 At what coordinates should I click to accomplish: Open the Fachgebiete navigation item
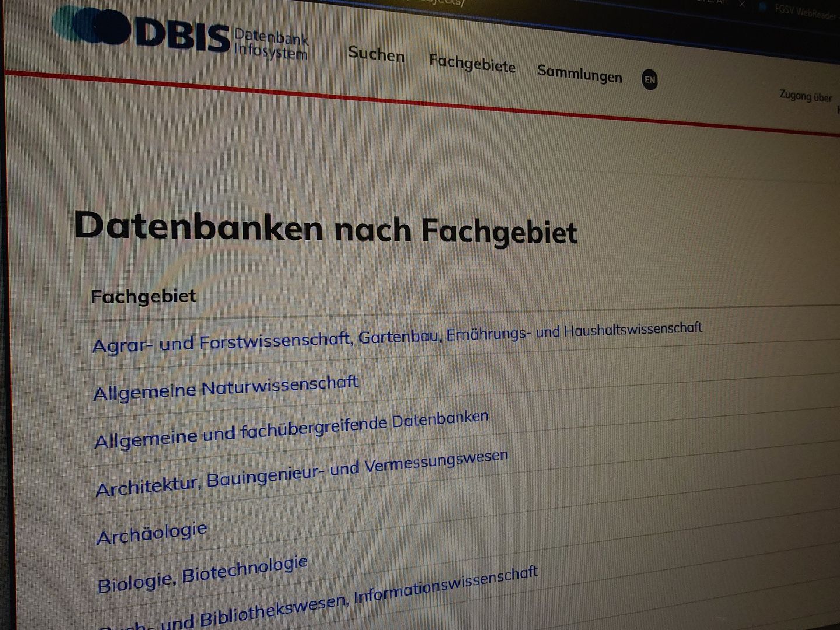pos(472,63)
